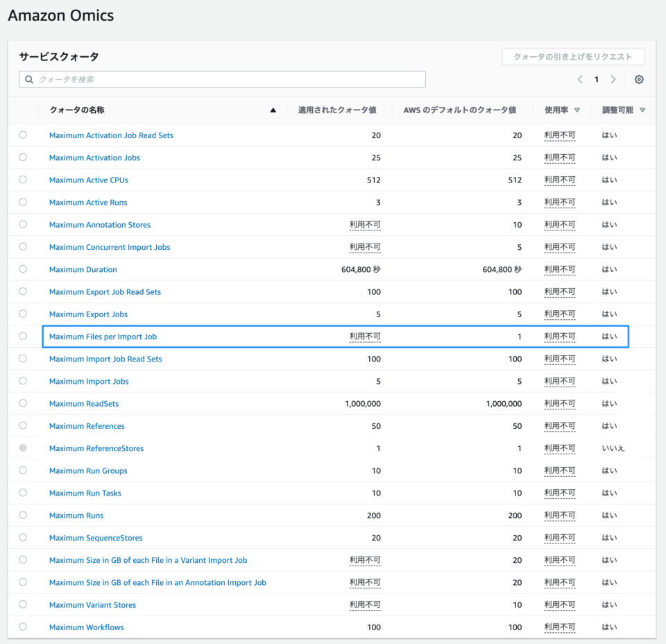Open Maximum Activation Jobs link
The image size is (666, 644).
[94, 158]
